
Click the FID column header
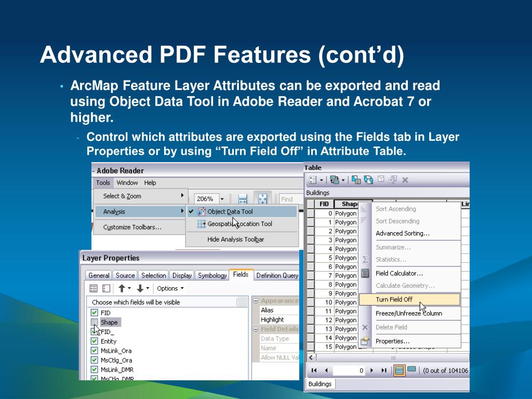324,204
